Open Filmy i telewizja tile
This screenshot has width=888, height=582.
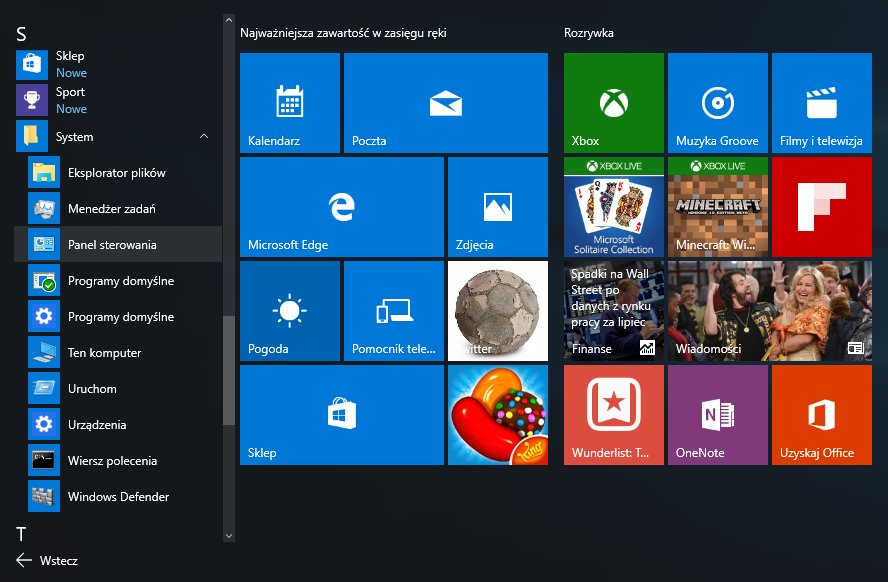tap(821, 103)
